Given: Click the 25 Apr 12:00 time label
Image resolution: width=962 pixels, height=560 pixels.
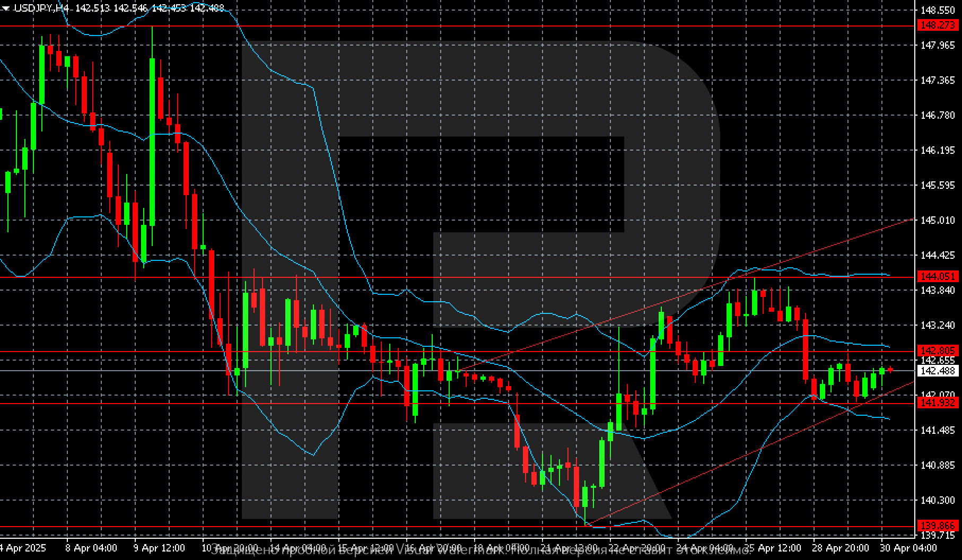Looking at the screenshot, I should pos(773,548).
